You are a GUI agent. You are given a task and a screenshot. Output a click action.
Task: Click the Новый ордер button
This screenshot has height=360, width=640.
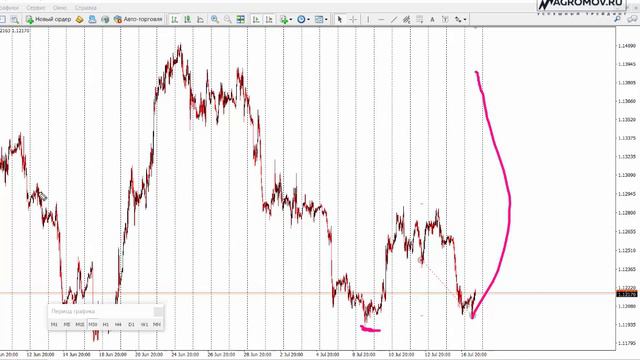tap(48, 19)
